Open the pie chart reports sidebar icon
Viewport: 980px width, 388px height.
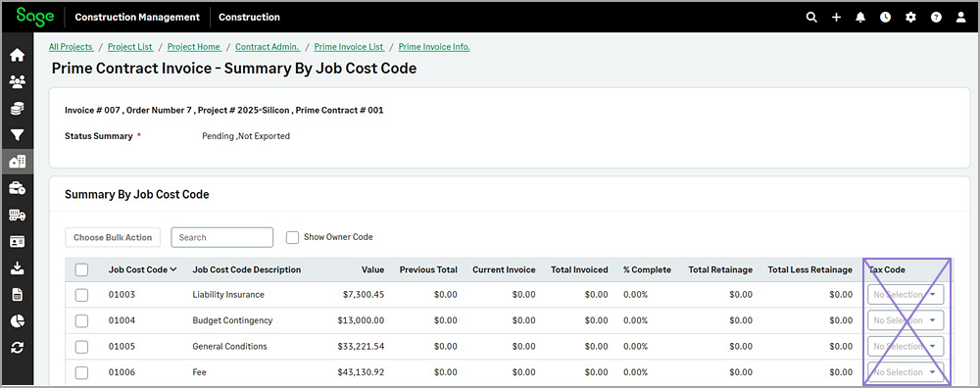click(x=17, y=321)
